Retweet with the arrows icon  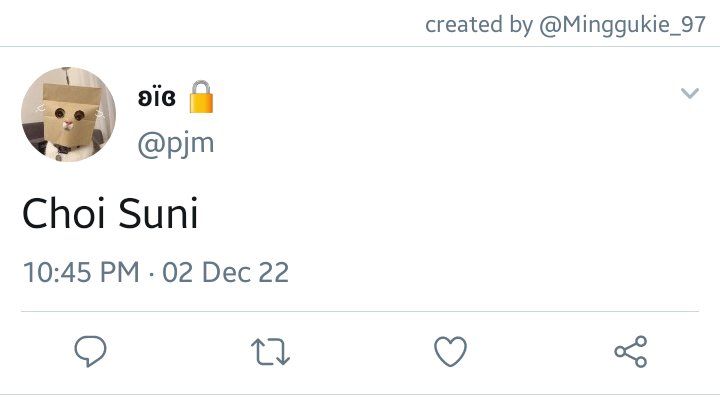pos(270,352)
